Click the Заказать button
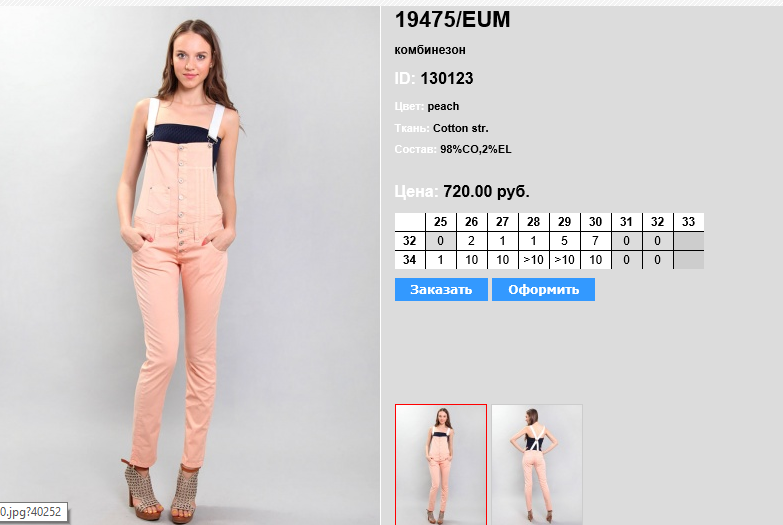The width and height of the screenshot is (783, 525). [441, 290]
